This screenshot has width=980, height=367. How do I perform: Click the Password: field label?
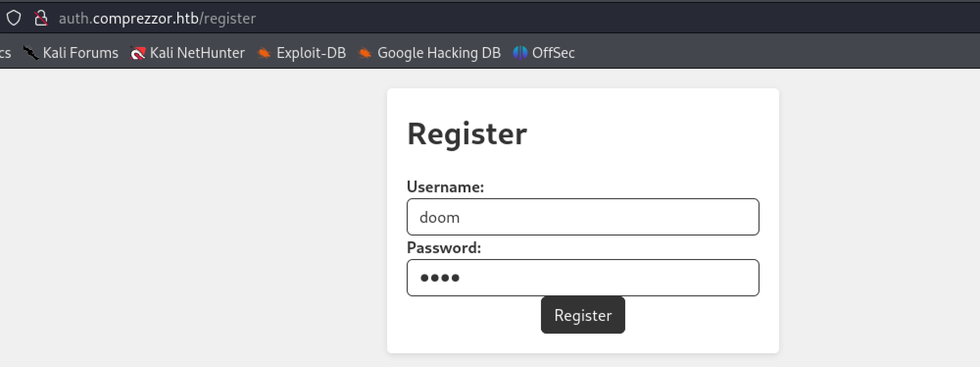point(443,248)
